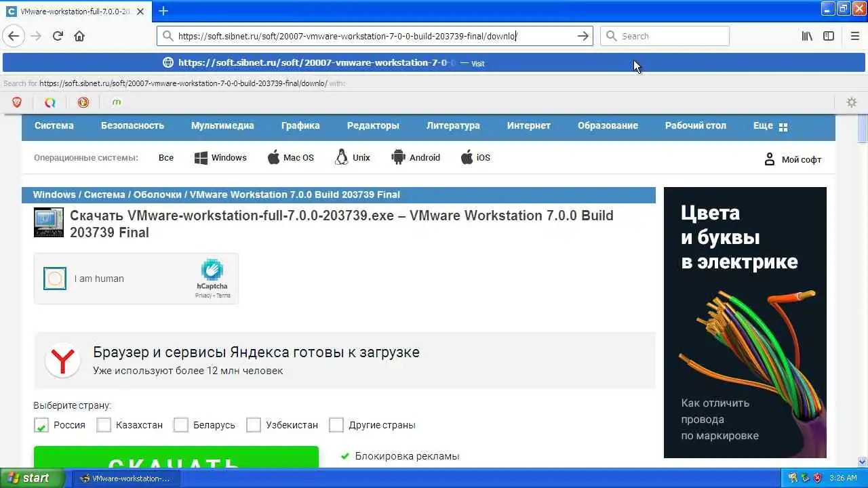The image size is (868, 488).
Task: Click the Windows breadcrumb link
Action: coord(54,195)
